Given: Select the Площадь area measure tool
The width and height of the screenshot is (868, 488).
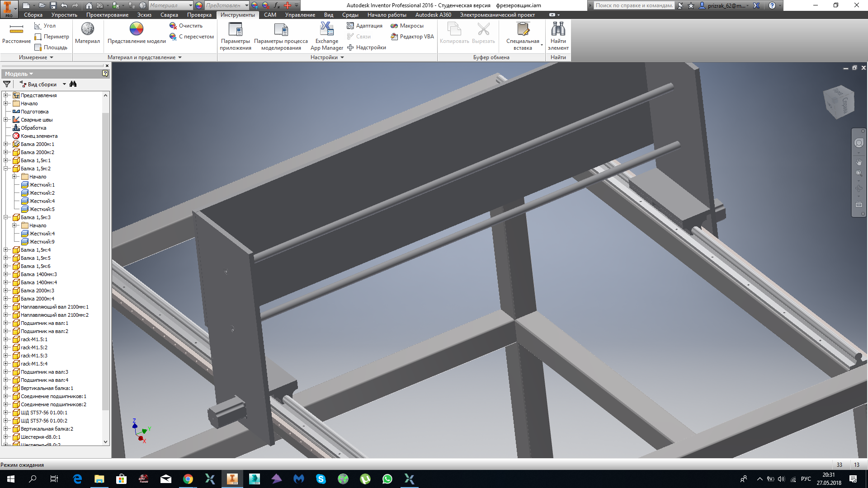Looking at the screenshot, I should tap(51, 47).
